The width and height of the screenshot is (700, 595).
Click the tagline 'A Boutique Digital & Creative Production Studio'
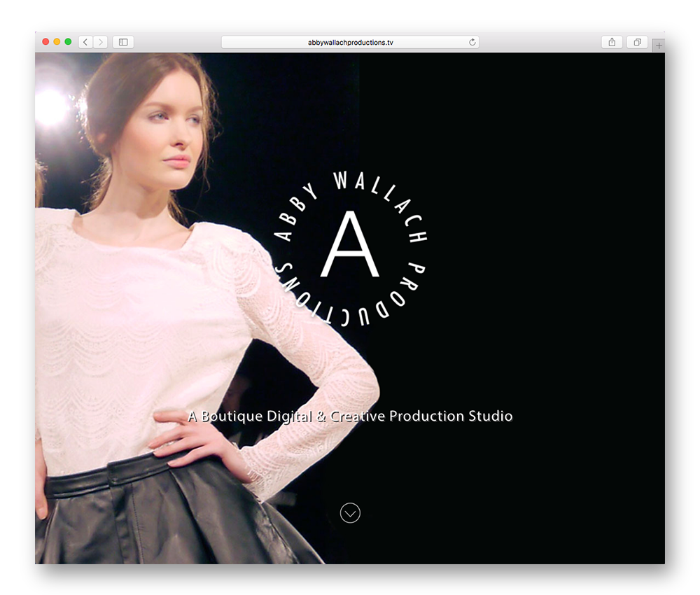(x=351, y=416)
